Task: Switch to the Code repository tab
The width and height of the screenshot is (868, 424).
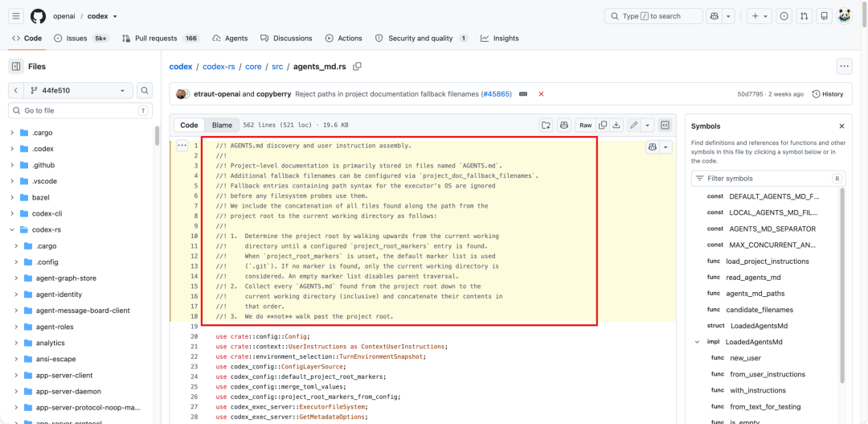Action: point(27,39)
